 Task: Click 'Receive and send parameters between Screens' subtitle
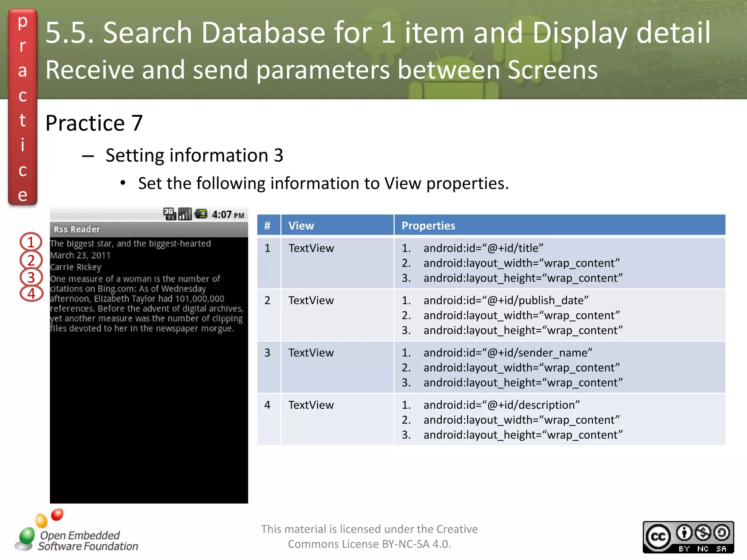[321, 70]
